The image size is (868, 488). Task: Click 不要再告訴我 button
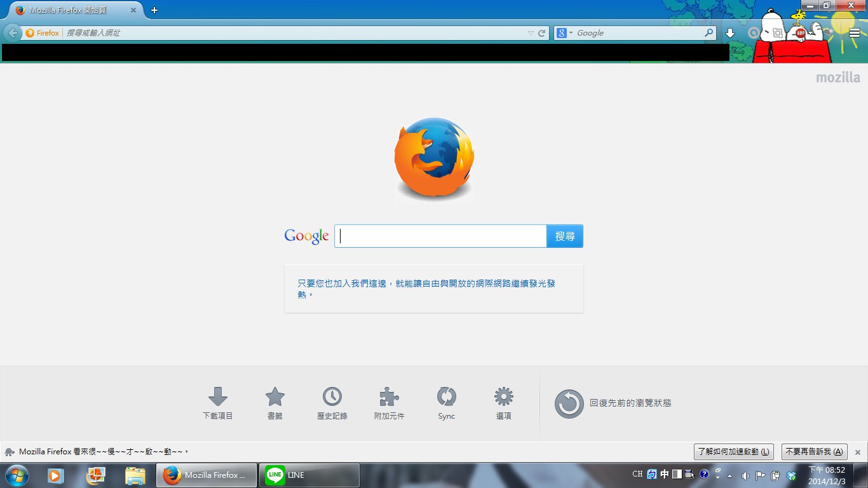point(814,452)
